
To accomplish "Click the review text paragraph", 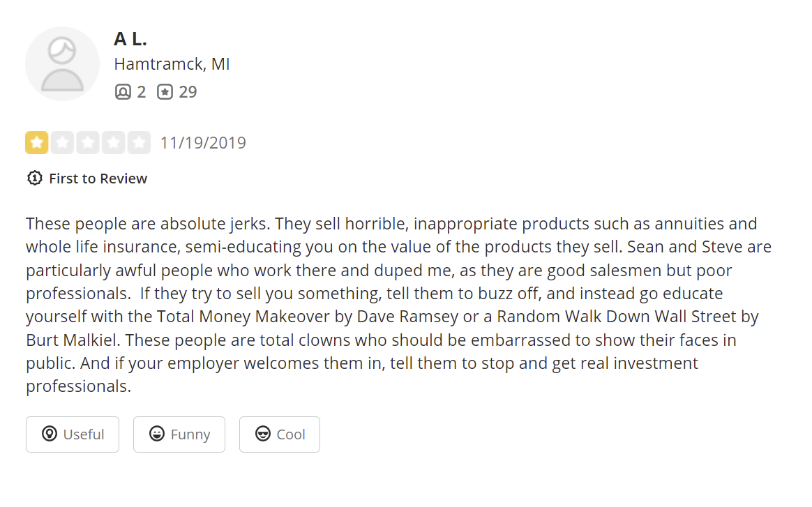I will pos(398,305).
